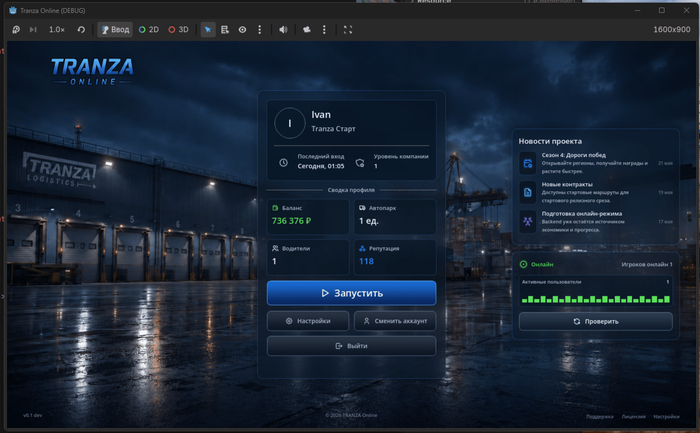Click the 1.0x game speed value
The width and height of the screenshot is (700, 433).
pyautogui.click(x=57, y=29)
